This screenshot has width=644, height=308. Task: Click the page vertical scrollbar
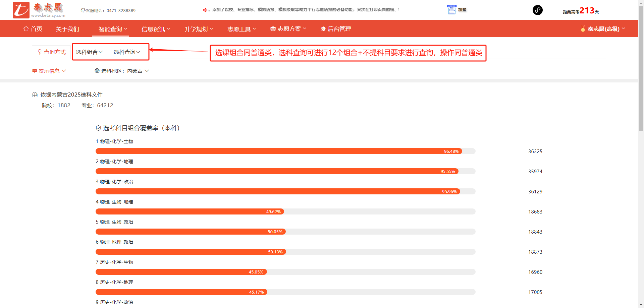pos(641,67)
